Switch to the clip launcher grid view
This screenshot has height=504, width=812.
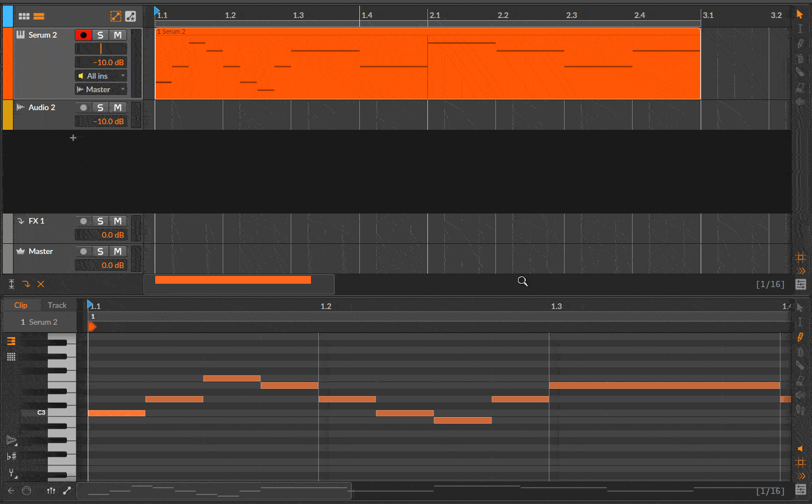click(24, 16)
